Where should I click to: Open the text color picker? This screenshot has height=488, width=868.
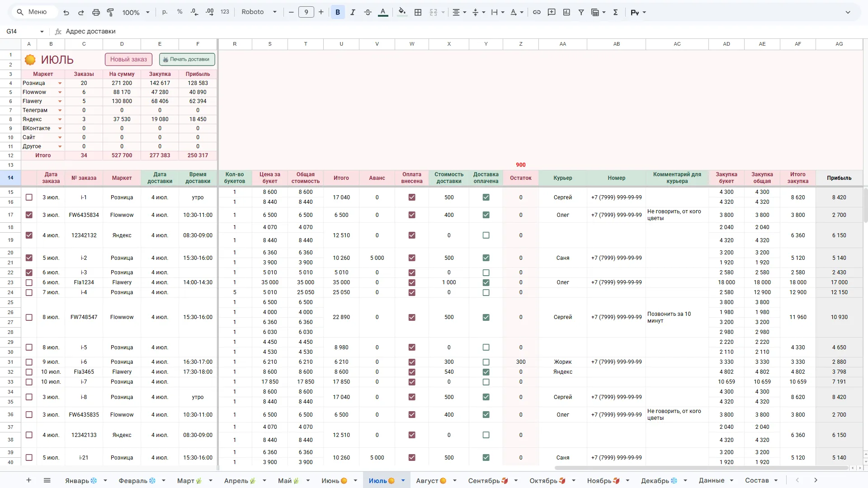[x=383, y=12]
